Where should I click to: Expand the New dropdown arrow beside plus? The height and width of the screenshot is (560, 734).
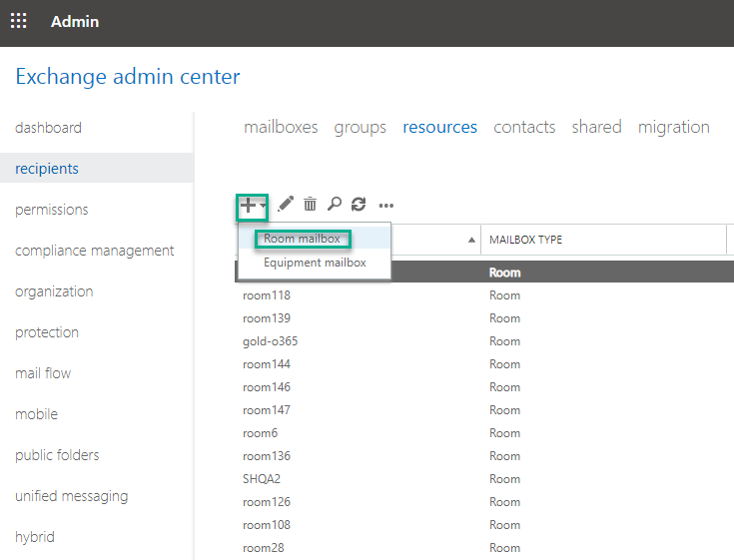click(263, 205)
